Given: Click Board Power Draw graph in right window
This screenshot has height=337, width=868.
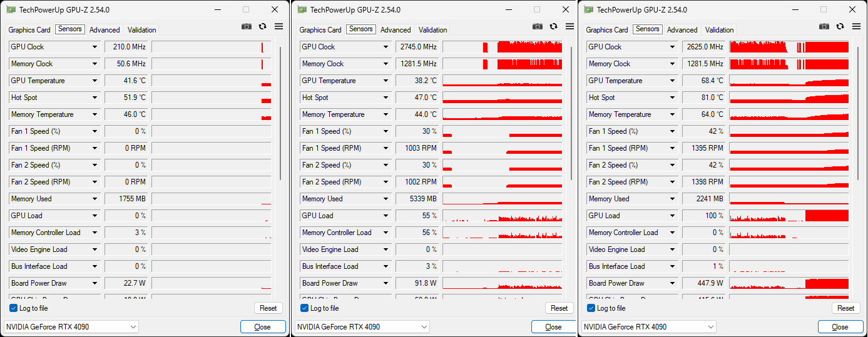Looking at the screenshot, I should (789, 283).
